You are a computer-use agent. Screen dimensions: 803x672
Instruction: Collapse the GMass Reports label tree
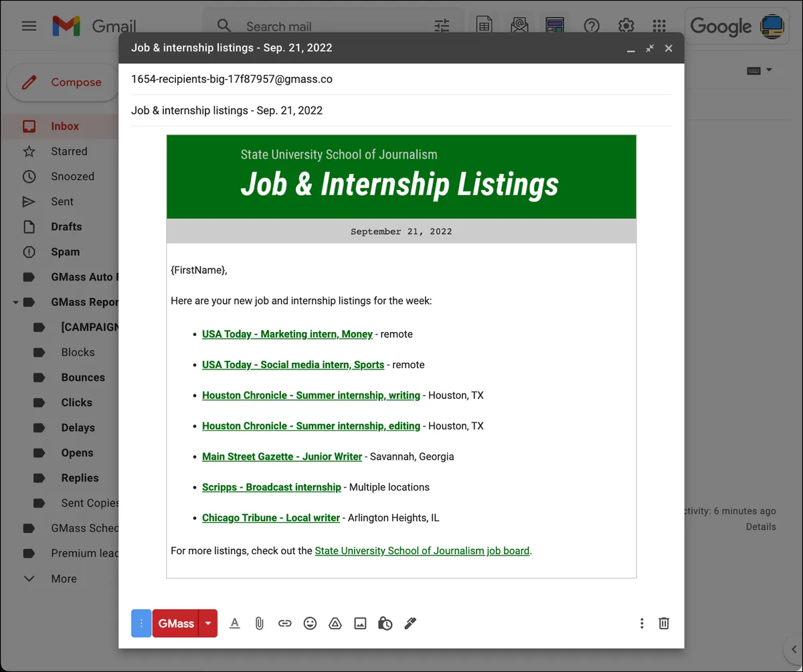[x=15, y=303]
